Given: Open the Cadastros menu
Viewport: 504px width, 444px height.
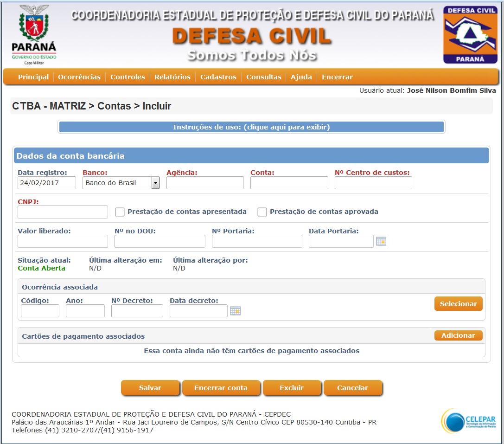Looking at the screenshot, I should point(218,77).
